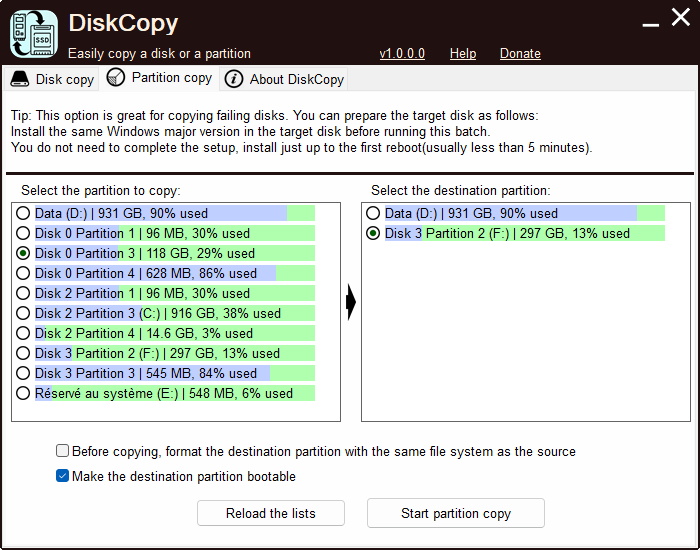
Task: Click source Data (D:) 90% usage bar
Action: point(175,213)
